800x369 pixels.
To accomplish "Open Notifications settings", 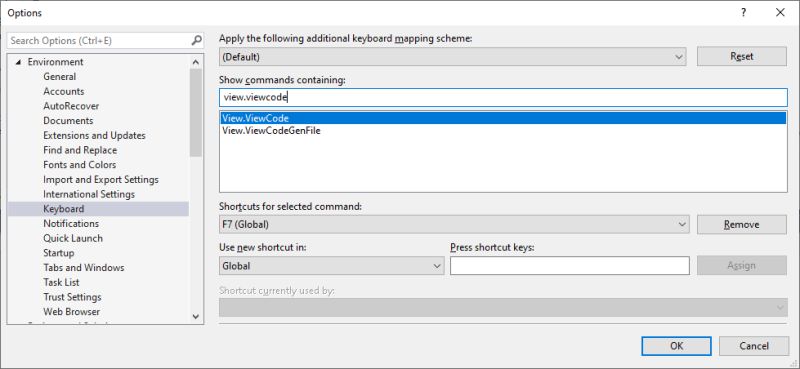I will 71,224.
